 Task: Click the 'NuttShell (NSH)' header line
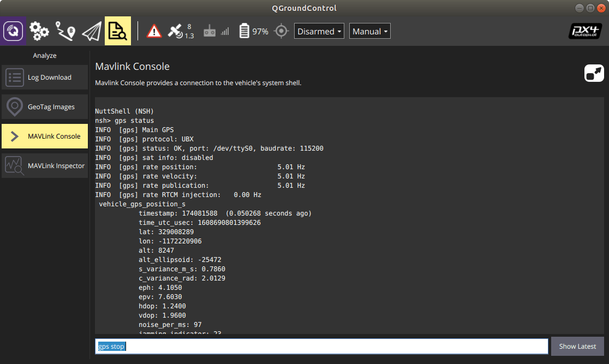point(124,111)
